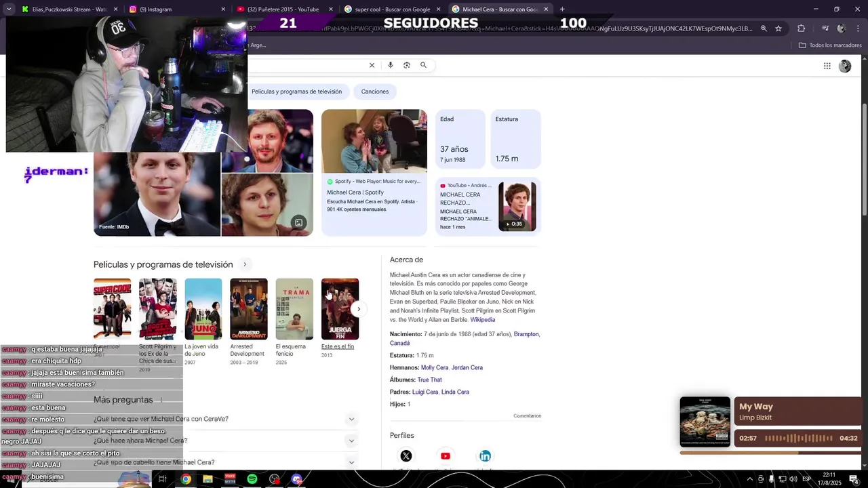This screenshot has width=868, height=488.
Task: Switch to the Instagram tab
Action: 178,9
